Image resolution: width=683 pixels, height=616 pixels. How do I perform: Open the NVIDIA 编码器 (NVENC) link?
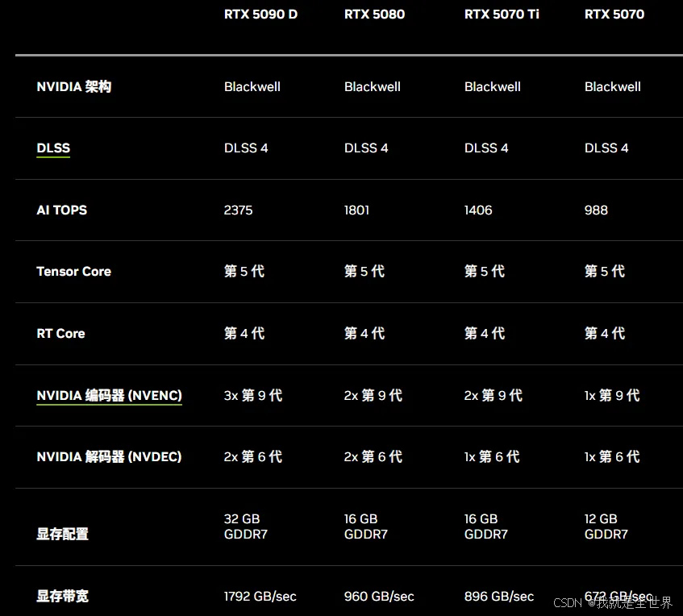110,396
